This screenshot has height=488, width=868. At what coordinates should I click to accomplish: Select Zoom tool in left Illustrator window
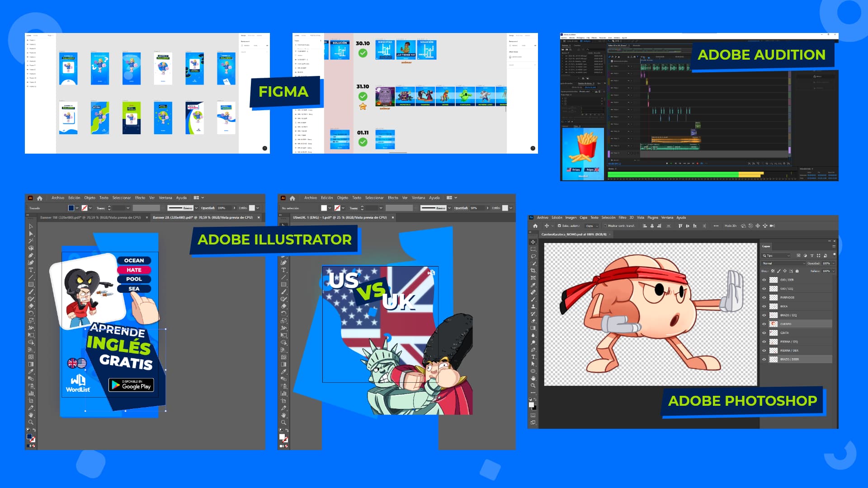(31, 422)
